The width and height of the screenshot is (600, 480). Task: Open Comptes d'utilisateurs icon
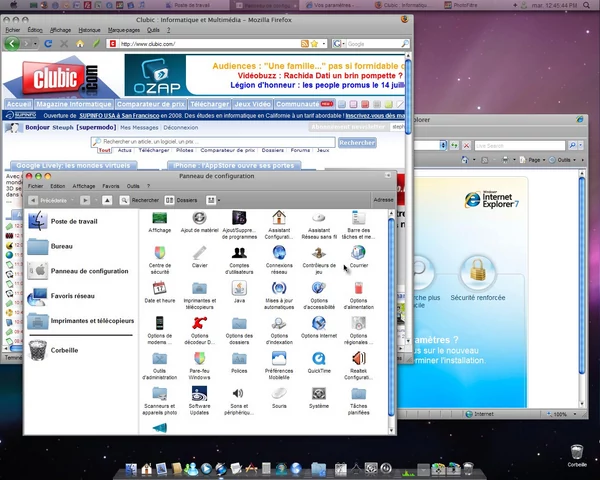(x=239, y=253)
